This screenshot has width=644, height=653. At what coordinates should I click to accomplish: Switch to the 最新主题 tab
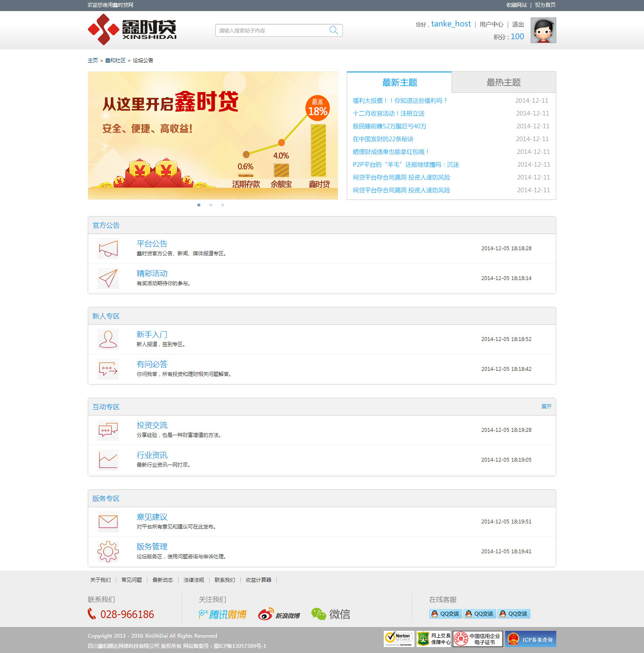click(x=399, y=82)
